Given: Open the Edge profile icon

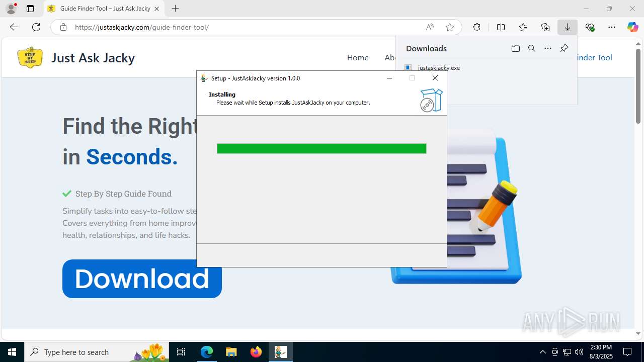Looking at the screenshot, I should click(11, 9).
